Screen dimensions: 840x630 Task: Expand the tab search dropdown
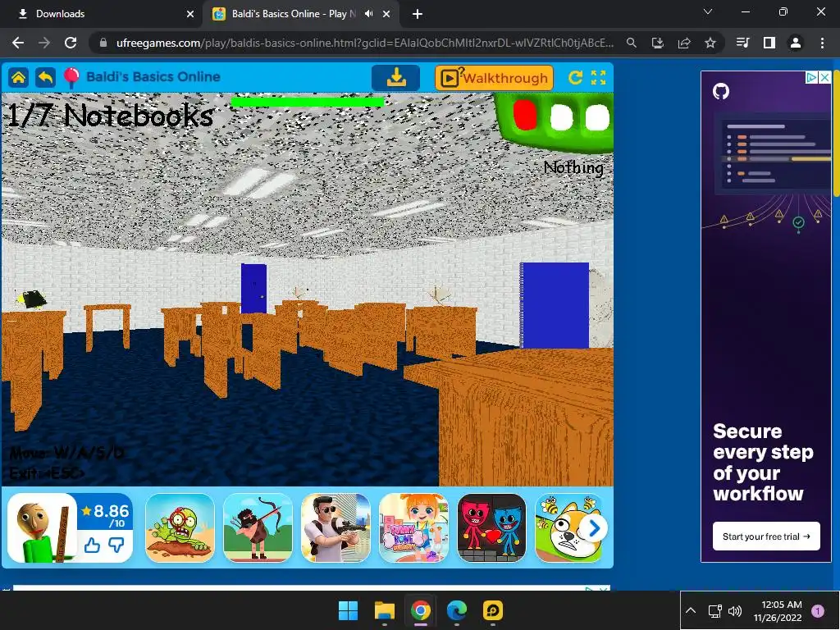708,11
